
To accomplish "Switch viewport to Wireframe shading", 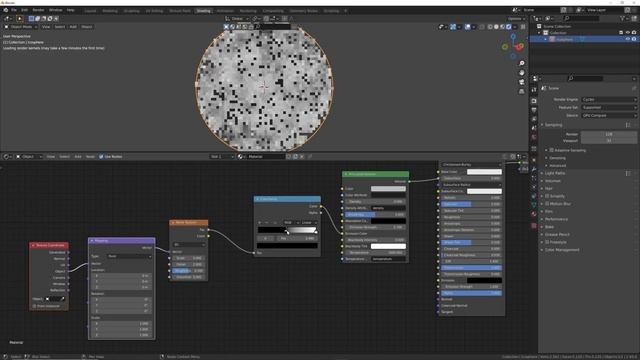I will pos(490,27).
